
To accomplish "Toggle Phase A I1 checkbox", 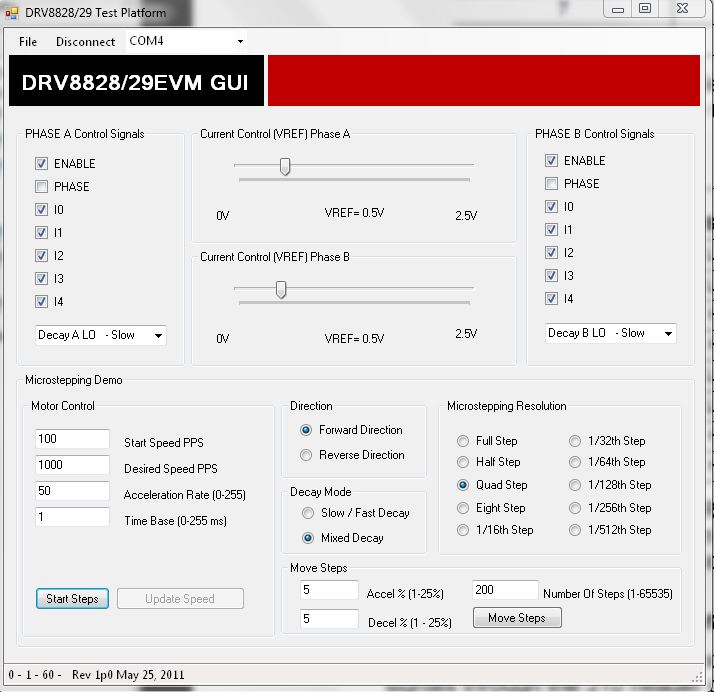I will pyautogui.click(x=41, y=233).
